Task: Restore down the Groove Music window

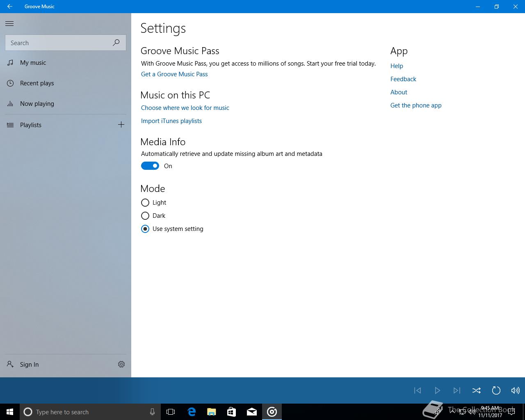Action: (x=497, y=7)
